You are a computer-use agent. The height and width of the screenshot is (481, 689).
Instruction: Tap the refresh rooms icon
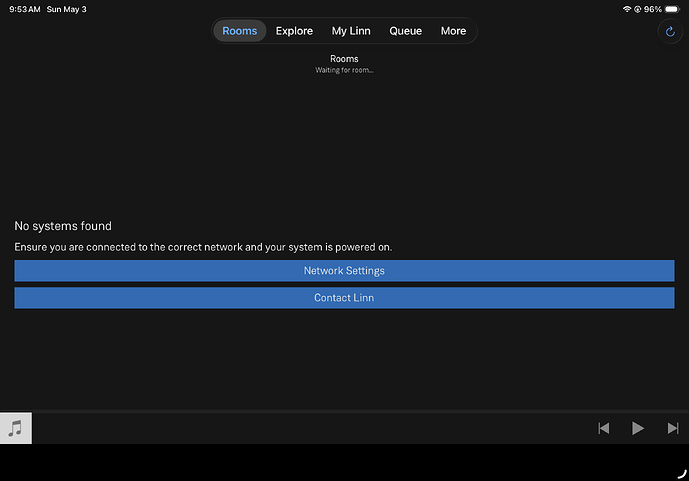tap(670, 31)
